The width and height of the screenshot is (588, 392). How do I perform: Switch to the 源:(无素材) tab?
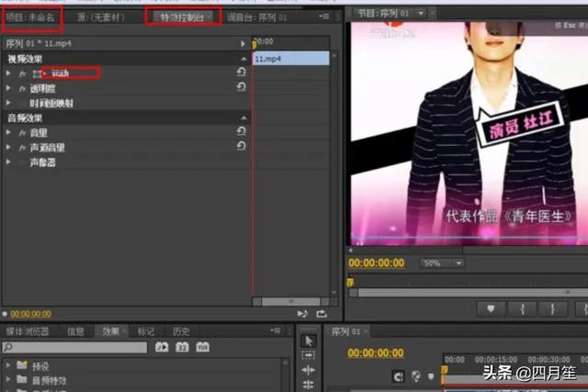coord(101,17)
